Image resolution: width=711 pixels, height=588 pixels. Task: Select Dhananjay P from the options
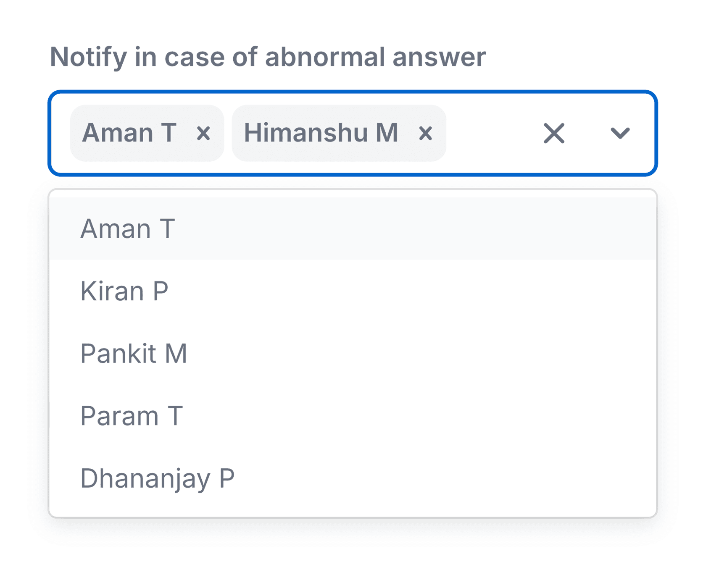pyautogui.click(x=158, y=478)
